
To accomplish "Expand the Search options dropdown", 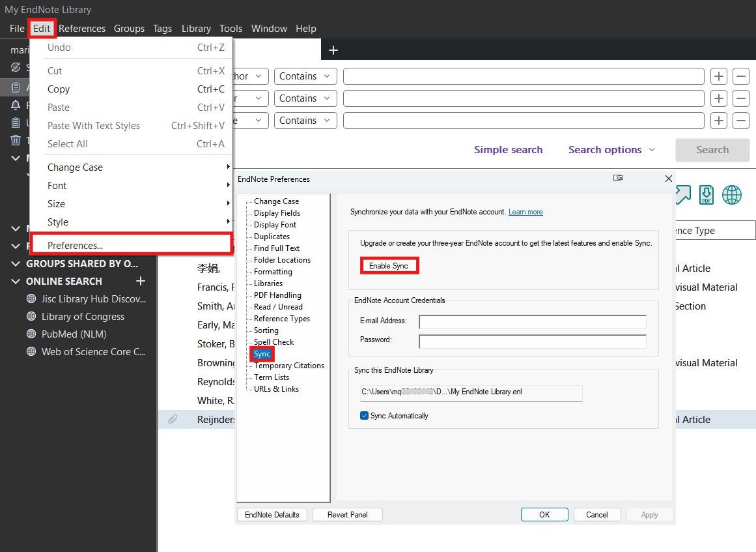I will 611,150.
